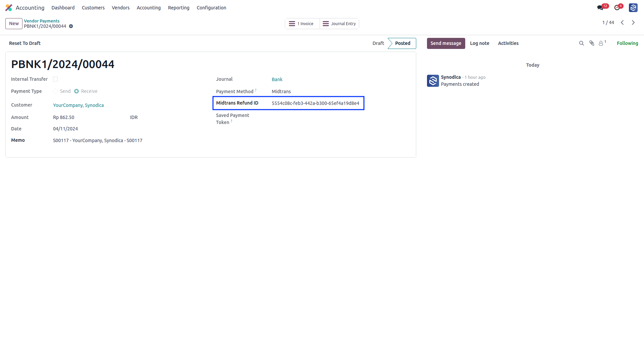
Task: Click the Payment Method help question mark
Action: tap(256, 90)
